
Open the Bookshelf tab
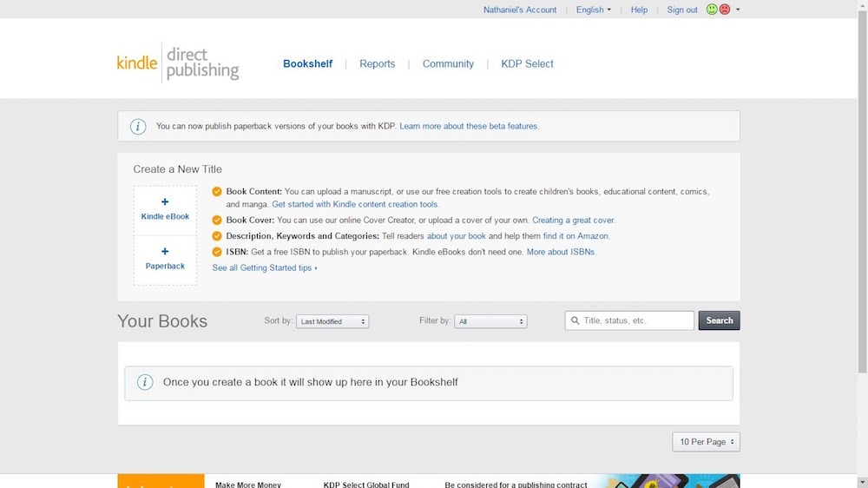tap(308, 63)
